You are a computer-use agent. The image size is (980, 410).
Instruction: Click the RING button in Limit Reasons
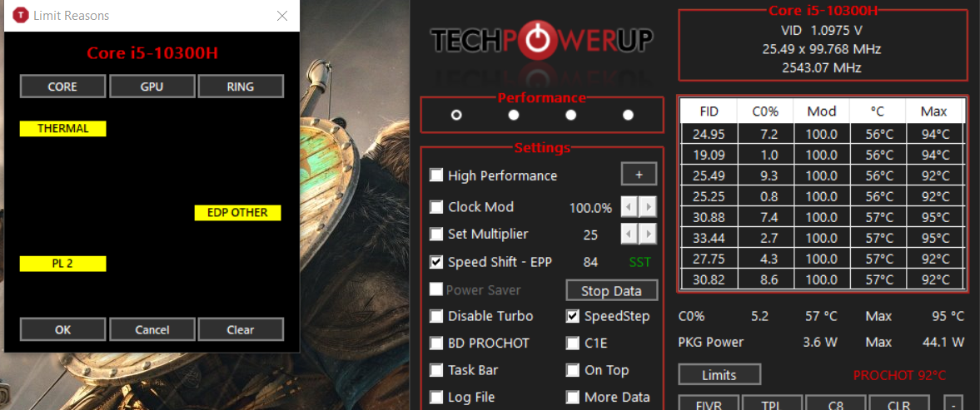coord(241,86)
